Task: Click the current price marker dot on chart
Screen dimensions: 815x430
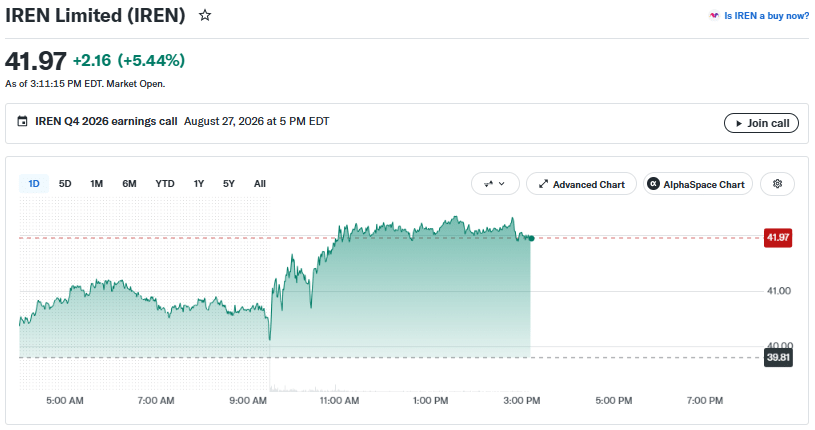Action: pyautogui.click(x=531, y=238)
